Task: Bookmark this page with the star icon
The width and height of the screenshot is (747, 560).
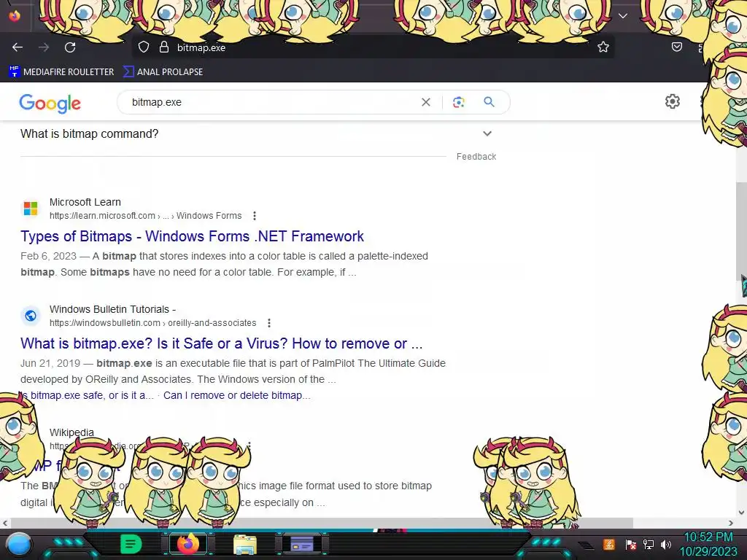Action: pyautogui.click(x=603, y=47)
